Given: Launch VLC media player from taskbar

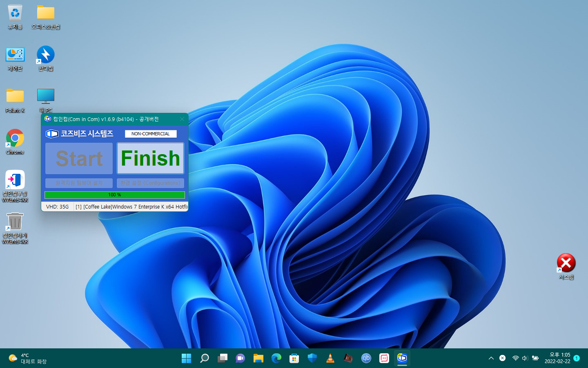Looking at the screenshot, I should point(330,358).
